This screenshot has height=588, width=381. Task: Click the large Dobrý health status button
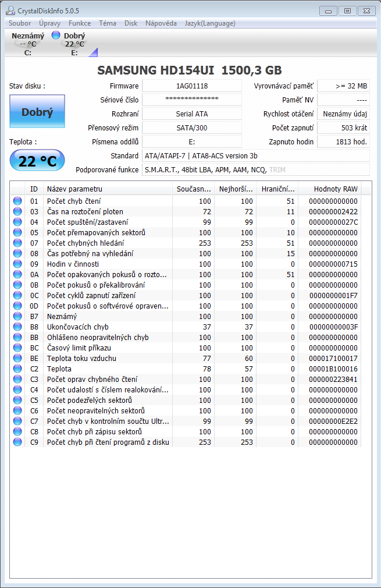coord(37,112)
